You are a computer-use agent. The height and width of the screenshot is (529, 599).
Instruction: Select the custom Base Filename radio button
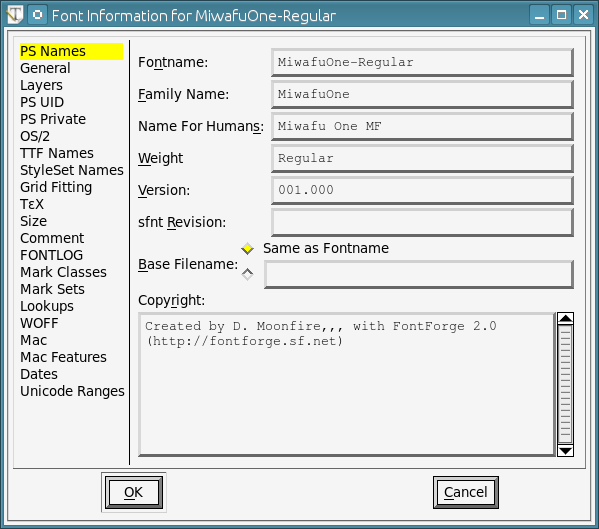tap(247, 274)
